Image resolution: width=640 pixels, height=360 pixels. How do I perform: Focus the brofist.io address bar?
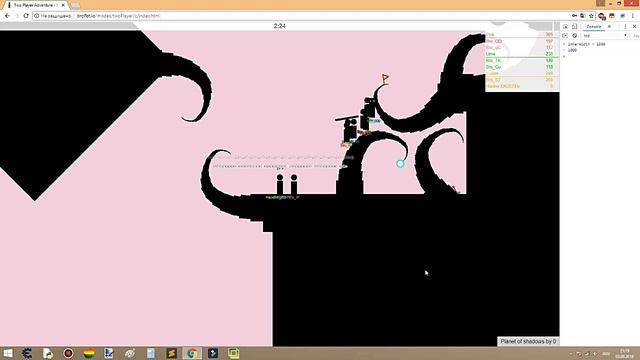(302, 16)
